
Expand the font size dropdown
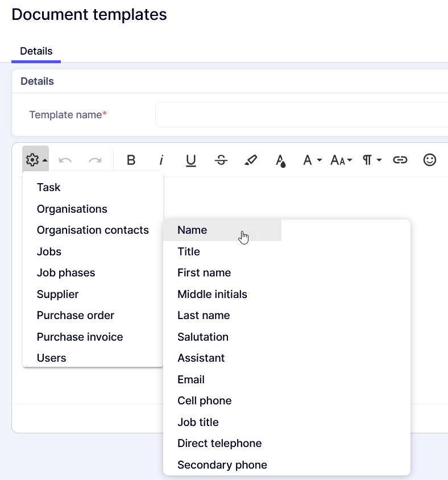click(342, 160)
